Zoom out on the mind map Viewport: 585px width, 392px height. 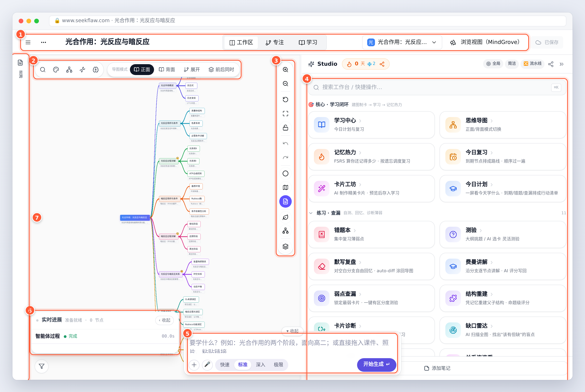285,83
